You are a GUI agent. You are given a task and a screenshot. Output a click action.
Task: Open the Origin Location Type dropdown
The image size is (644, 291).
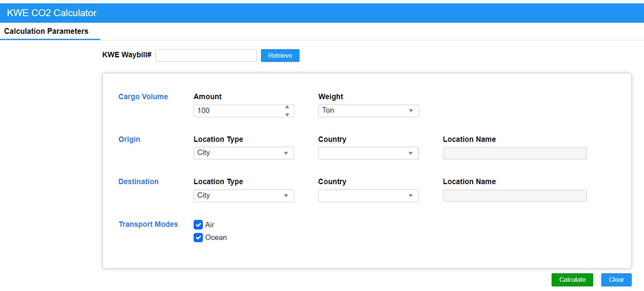[x=243, y=153]
